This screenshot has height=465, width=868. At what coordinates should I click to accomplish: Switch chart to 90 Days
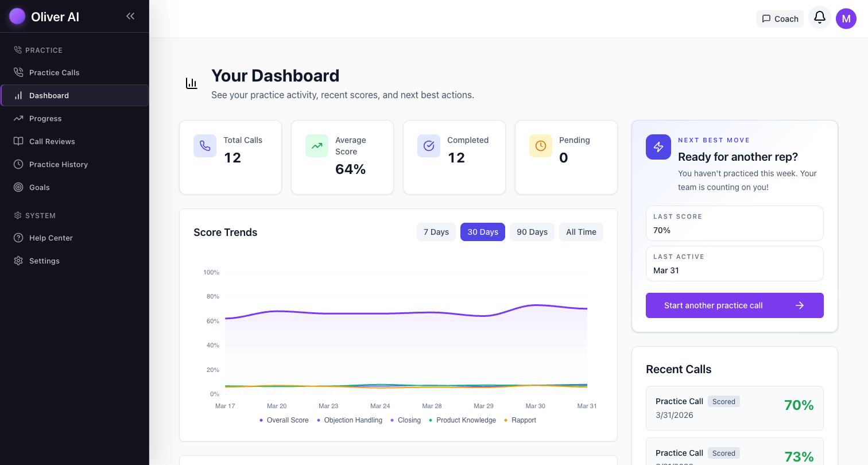pos(532,232)
